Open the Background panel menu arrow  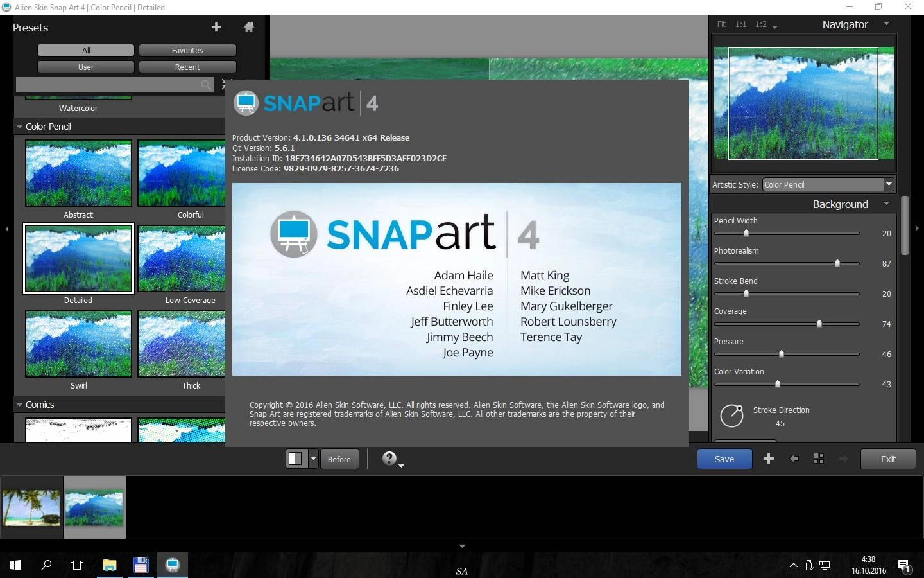pos(887,204)
